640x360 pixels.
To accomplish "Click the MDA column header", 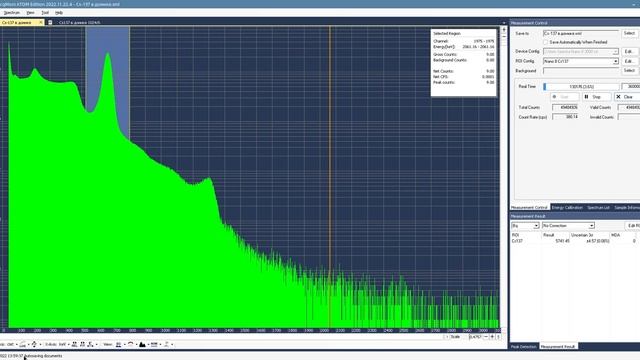I will tap(622, 235).
